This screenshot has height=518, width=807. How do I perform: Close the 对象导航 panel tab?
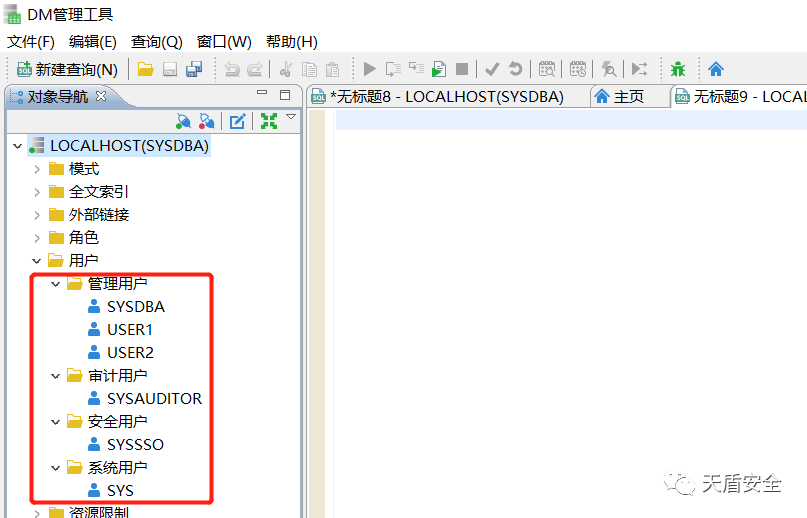(x=101, y=96)
